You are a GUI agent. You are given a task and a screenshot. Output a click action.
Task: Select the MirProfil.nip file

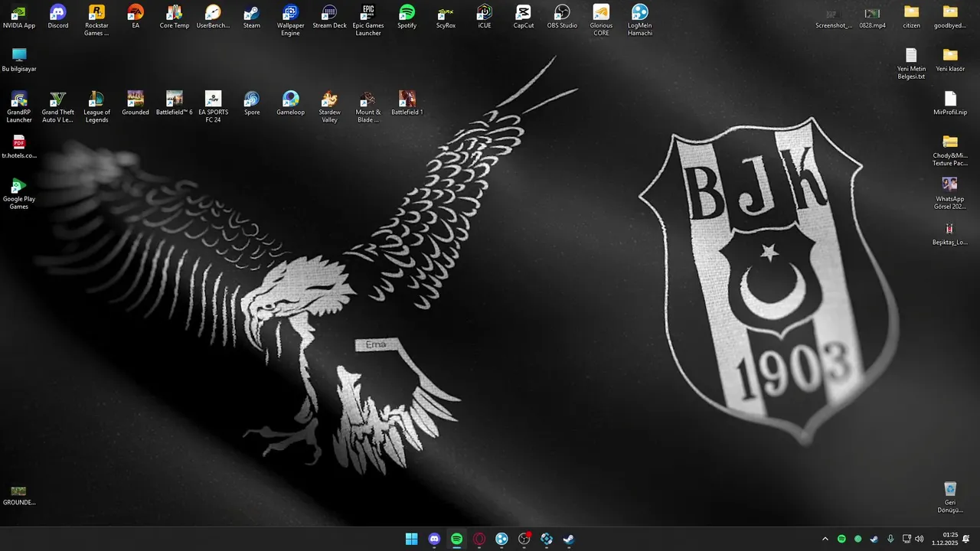coord(950,103)
